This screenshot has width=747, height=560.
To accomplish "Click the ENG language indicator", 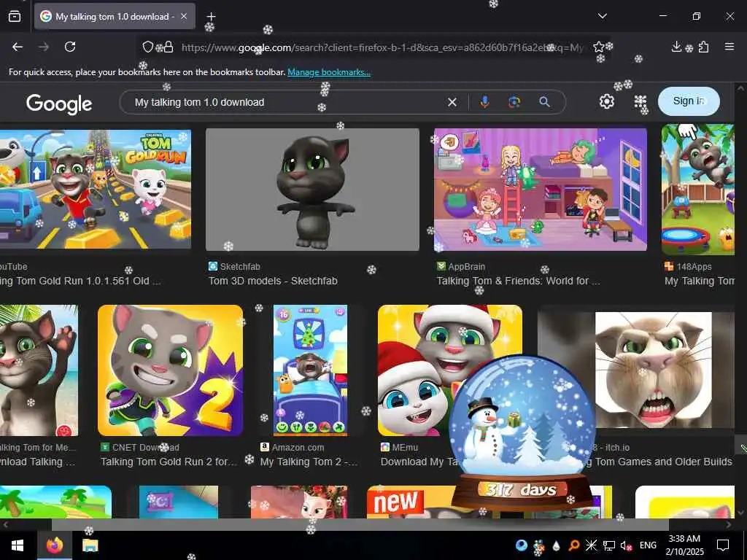I will pos(648,545).
